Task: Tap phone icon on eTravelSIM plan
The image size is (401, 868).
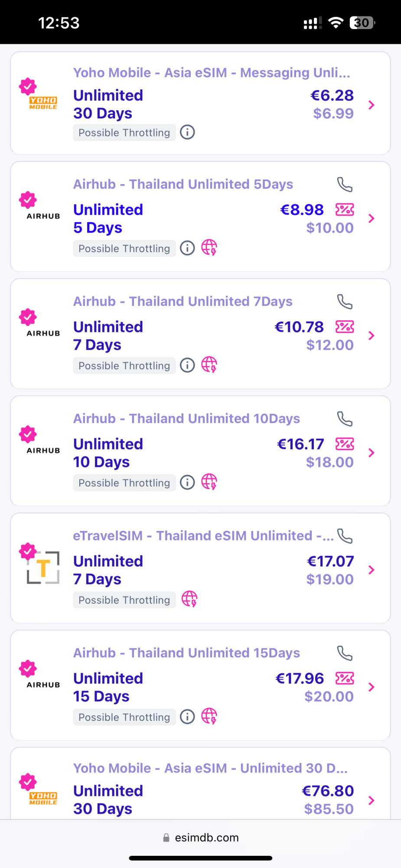Action: tap(345, 536)
